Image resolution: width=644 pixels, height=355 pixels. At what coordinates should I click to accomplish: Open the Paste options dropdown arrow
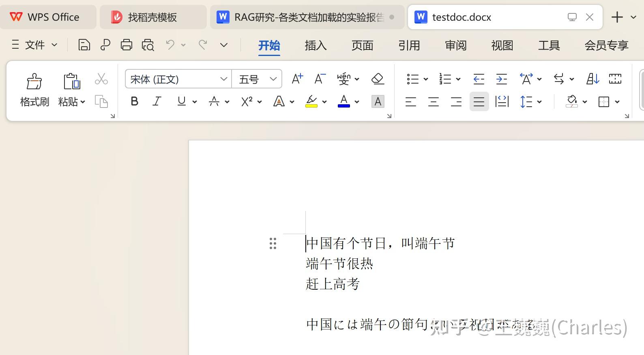click(x=83, y=102)
